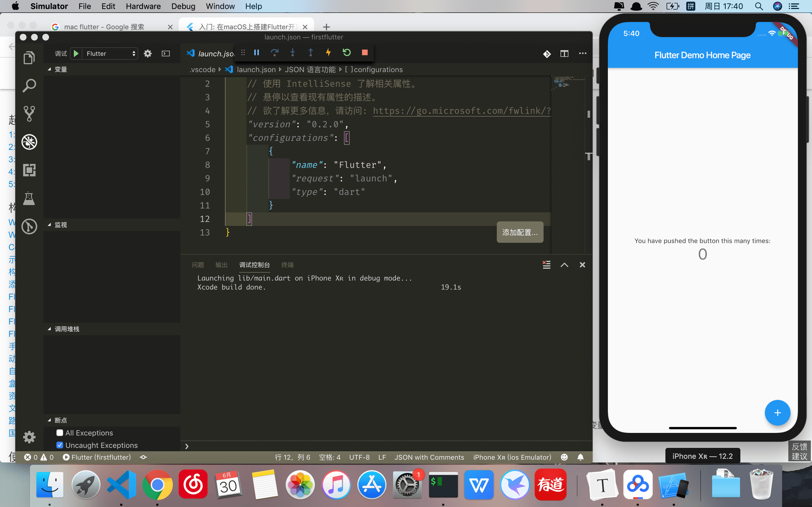Open the Source Control icon
This screenshot has width=812, height=507.
(x=29, y=114)
